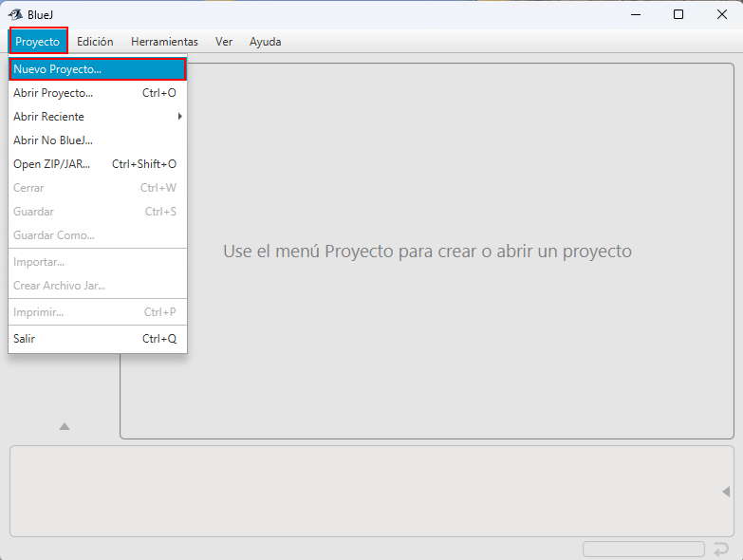The height and width of the screenshot is (560, 743).
Task: Click the Guardar menu entry
Action: 98,212
